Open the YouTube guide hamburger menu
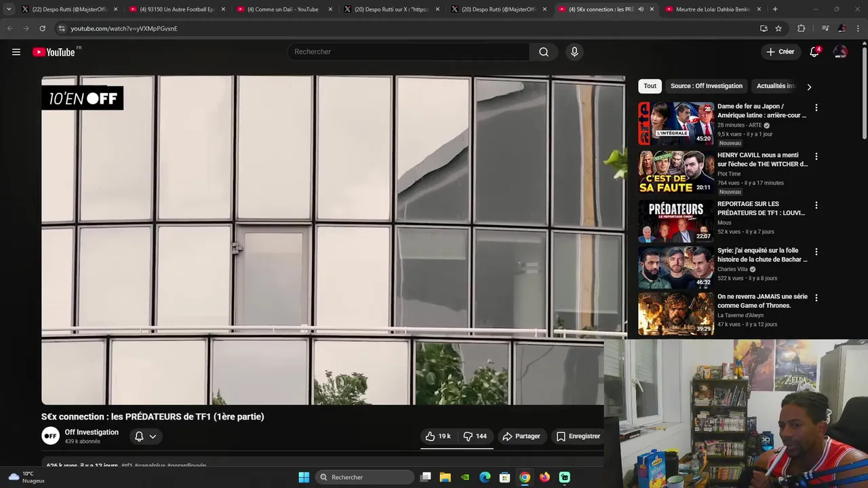The height and width of the screenshot is (488, 868). coord(16,52)
